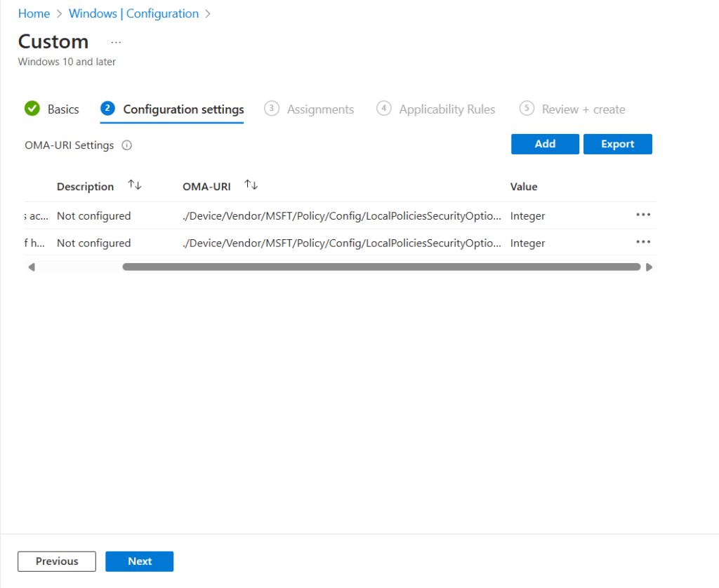The image size is (719, 588).
Task: Export the OMA-URI settings
Action: 617,144
